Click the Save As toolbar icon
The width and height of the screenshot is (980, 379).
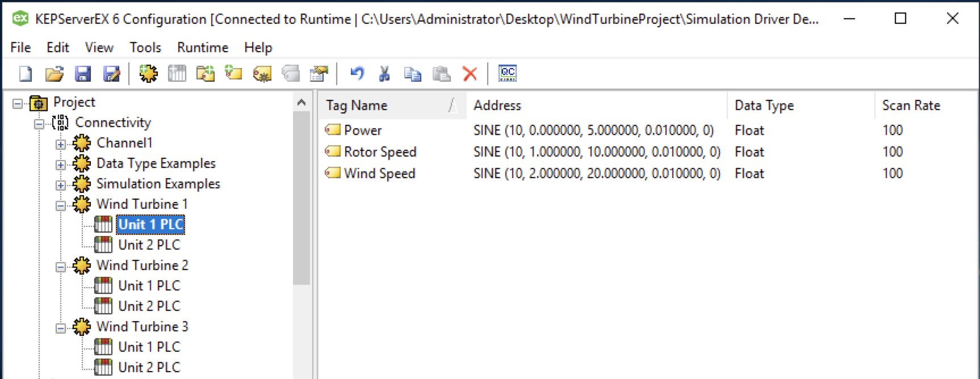[112, 74]
